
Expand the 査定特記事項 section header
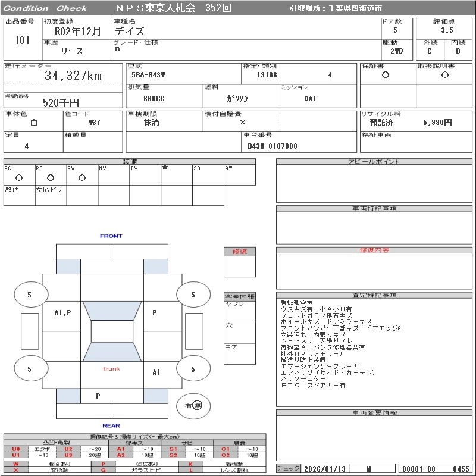(x=375, y=295)
